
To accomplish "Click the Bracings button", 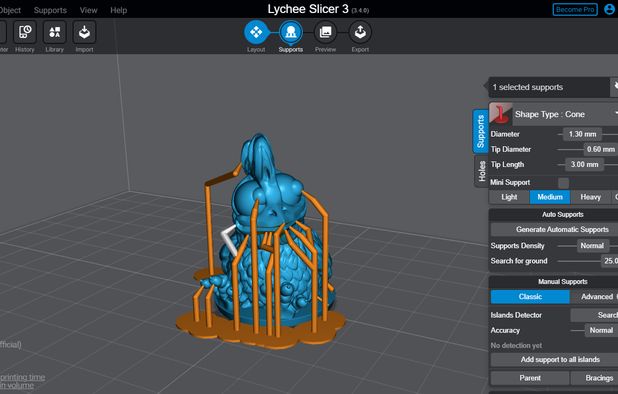I will click(595, 378).
